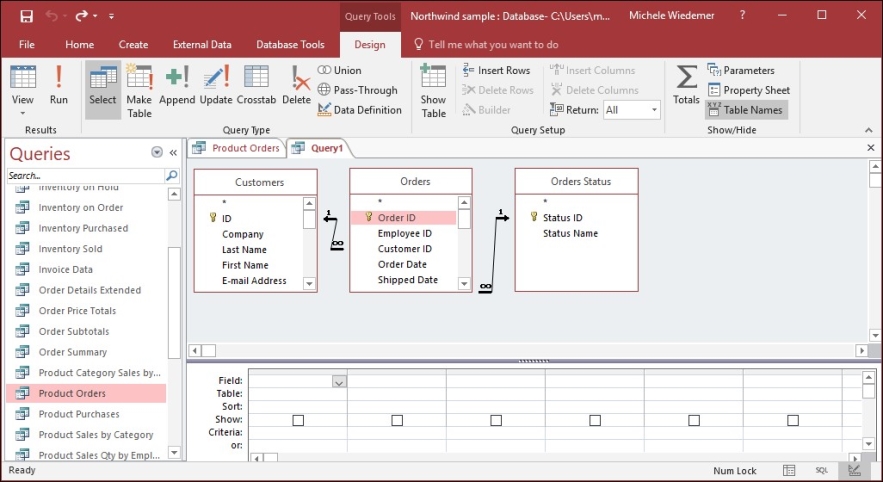The image size is (883, 482).
Task: Click Insert Rows in Query Setup
Action: coord(497,70)
